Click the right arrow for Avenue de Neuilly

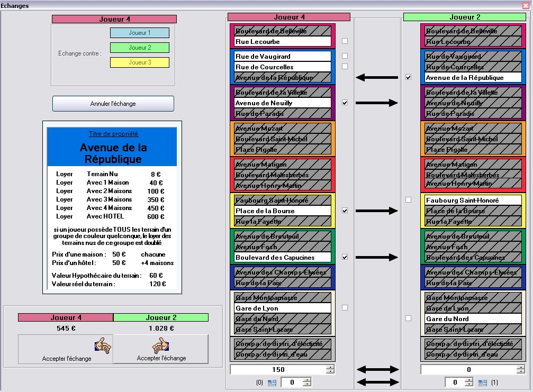pyautogui.click(x=377, y=103)
